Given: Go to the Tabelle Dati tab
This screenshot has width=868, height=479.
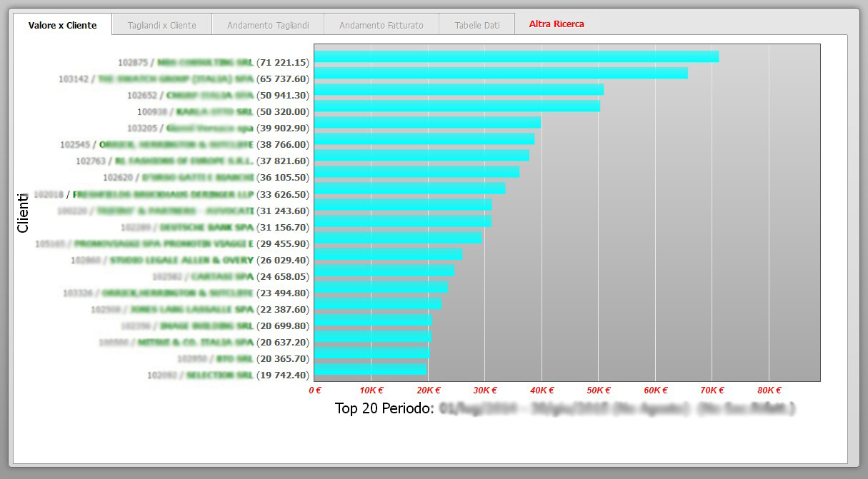Looking at the screenshot, I should click(477, 24).
